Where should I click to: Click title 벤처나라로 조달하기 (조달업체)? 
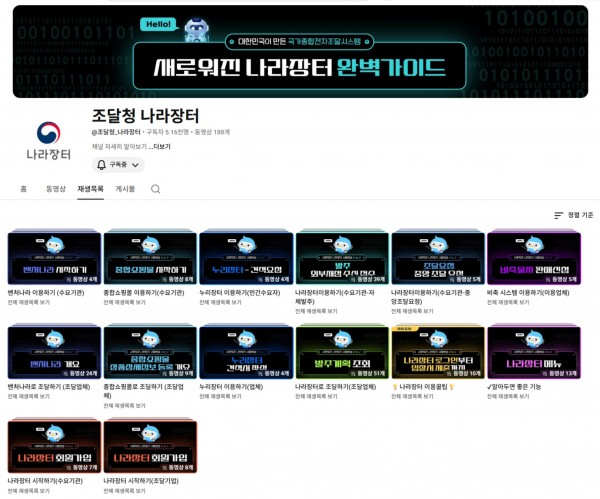click(x=49, y=387)
